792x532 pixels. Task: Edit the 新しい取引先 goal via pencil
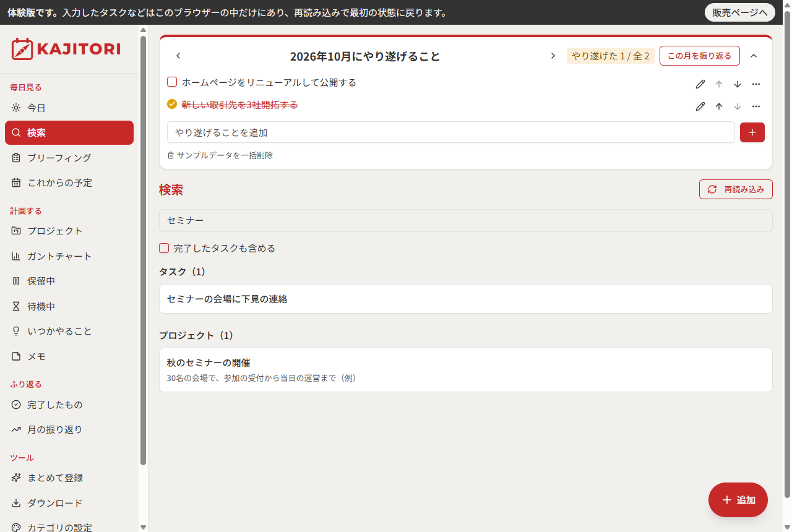(700, 106)
